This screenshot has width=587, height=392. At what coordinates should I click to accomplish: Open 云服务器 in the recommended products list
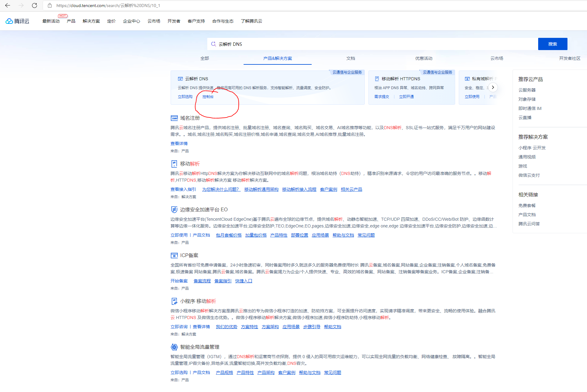[x=527, y=90]
